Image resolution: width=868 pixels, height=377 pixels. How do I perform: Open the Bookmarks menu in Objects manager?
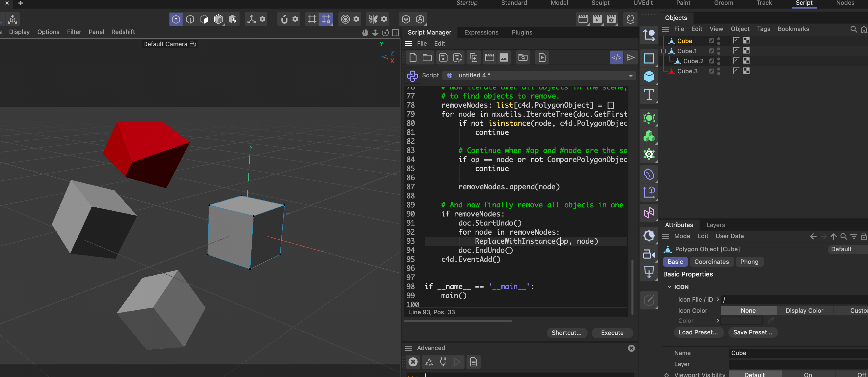tap(793, 29)
